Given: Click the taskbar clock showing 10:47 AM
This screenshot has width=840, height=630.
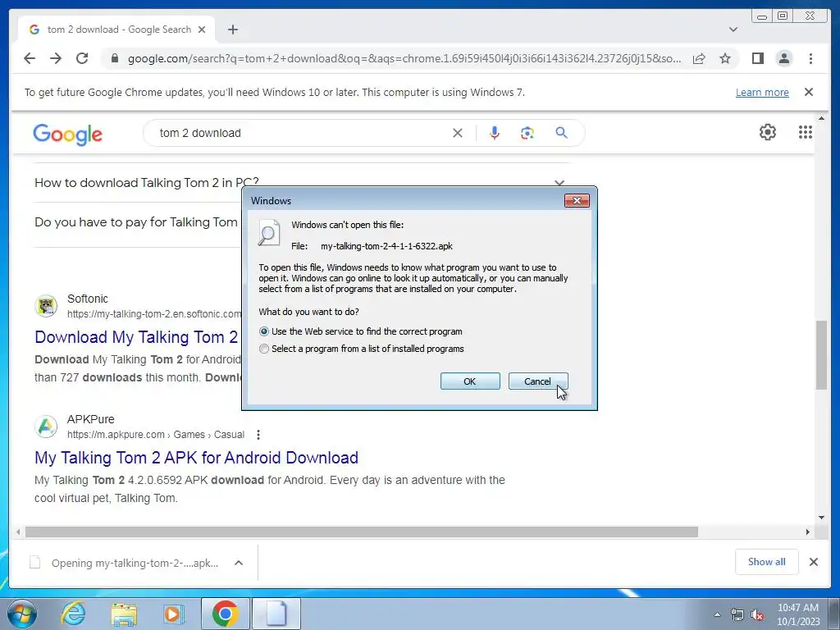Looking at the screenshot, I should [x=798, y=614].
